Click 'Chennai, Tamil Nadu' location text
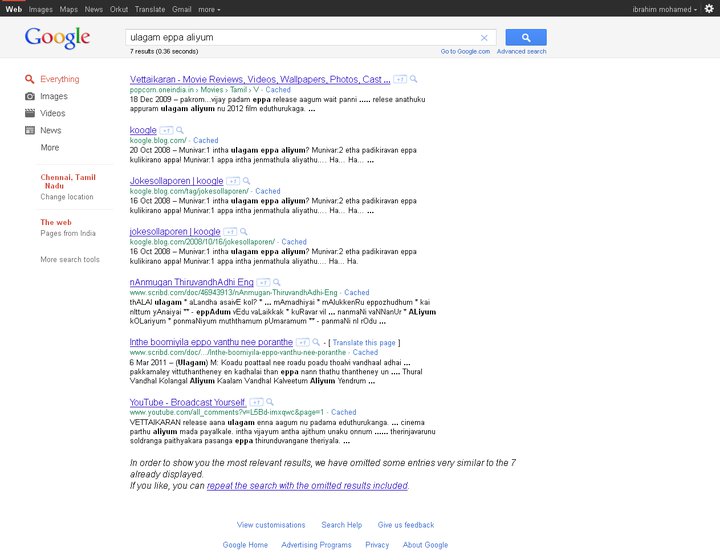Image resolution: width=720 pixels, height=560 pixels. 68,181
